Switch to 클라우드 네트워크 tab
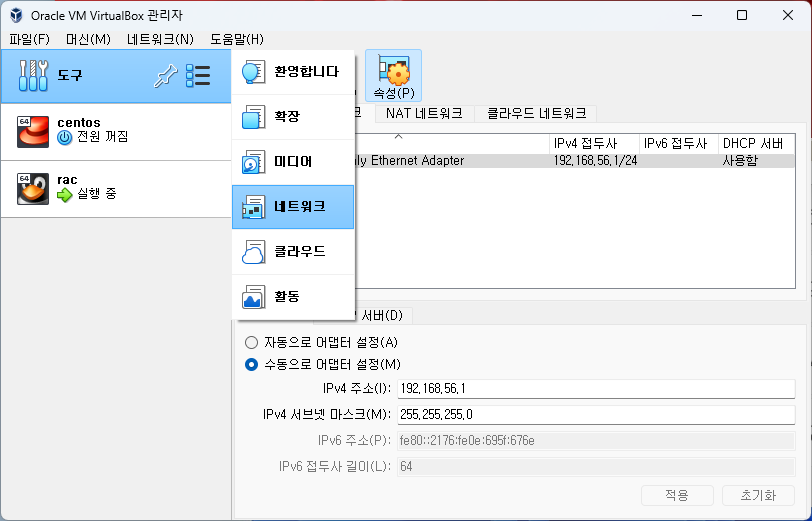The image size is (812, 521). pos(536,113)
